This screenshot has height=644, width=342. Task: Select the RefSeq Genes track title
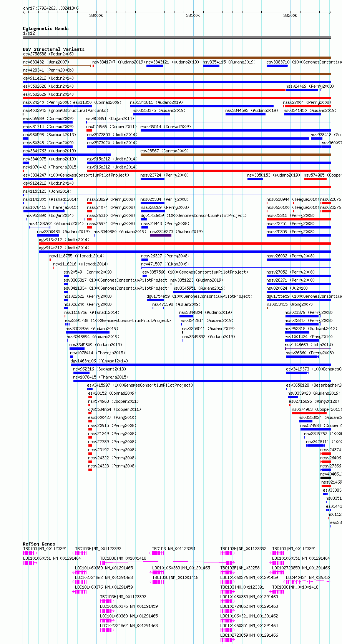[39, 544]
